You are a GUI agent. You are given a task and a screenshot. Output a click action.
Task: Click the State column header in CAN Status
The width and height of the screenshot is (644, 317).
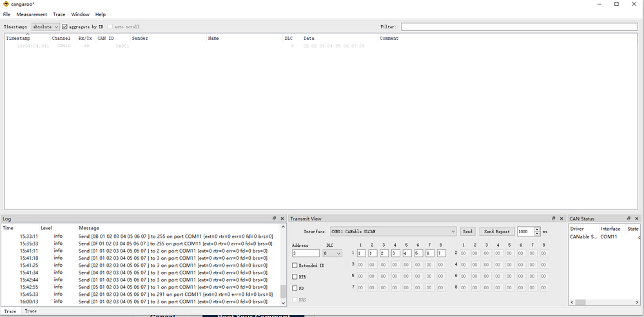click(633, 229)
